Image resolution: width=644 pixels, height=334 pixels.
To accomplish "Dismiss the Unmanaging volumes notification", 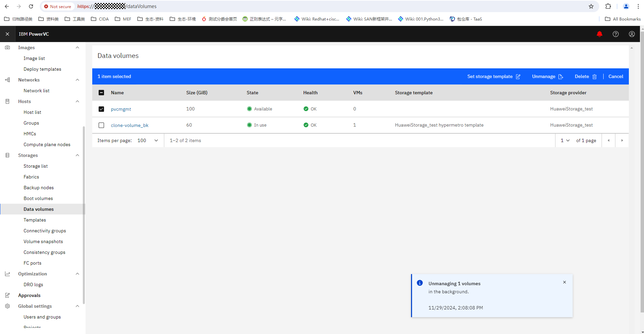I will click(x=565, y=282).
